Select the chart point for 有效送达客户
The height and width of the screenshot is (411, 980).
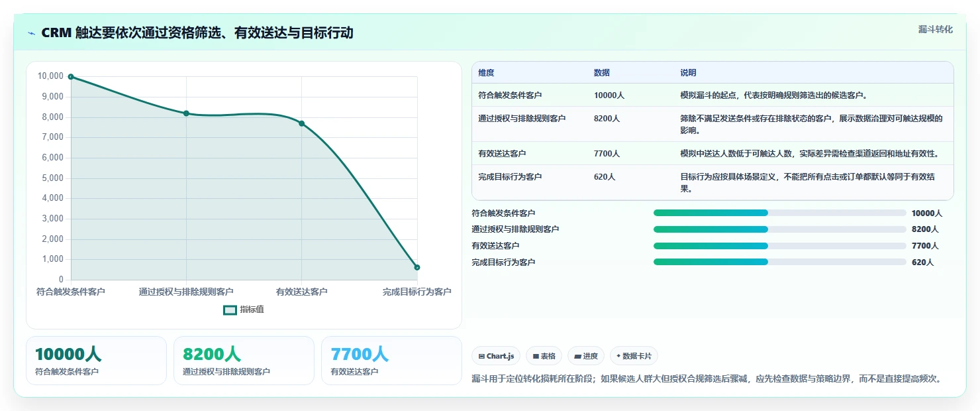[301, 123]
